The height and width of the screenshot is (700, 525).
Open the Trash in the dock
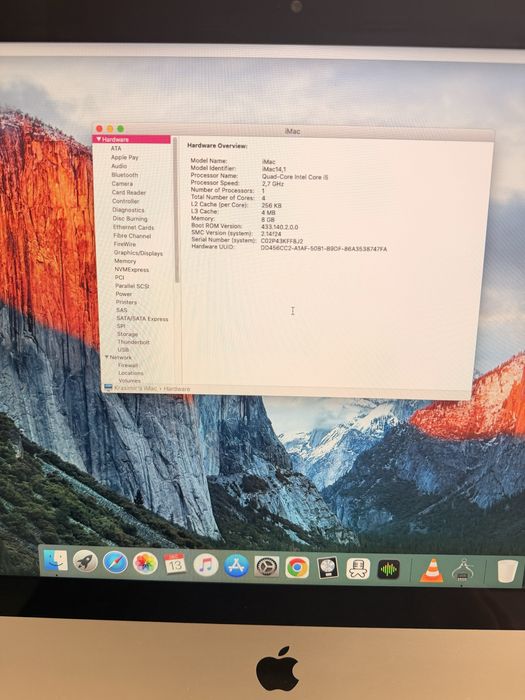(508, 571)
